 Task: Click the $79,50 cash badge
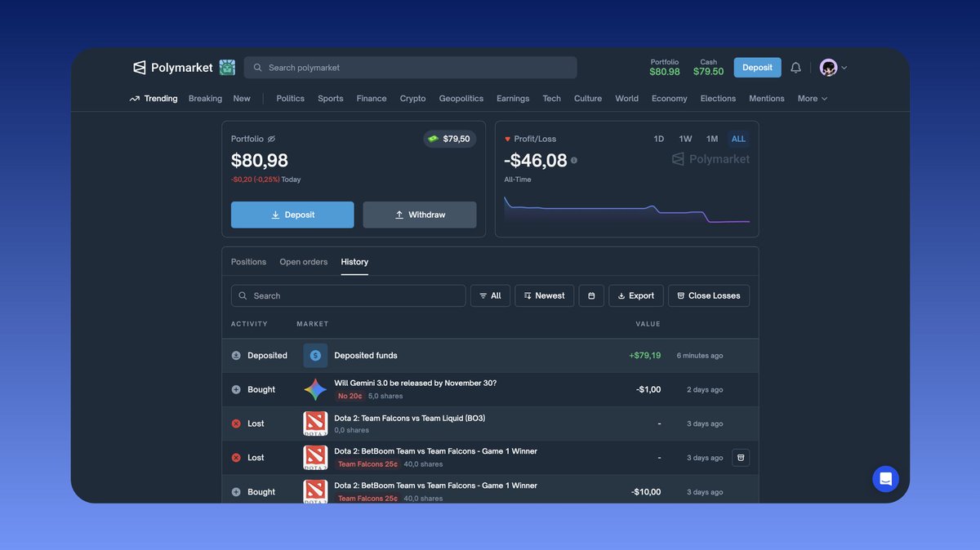click(449, 139)
